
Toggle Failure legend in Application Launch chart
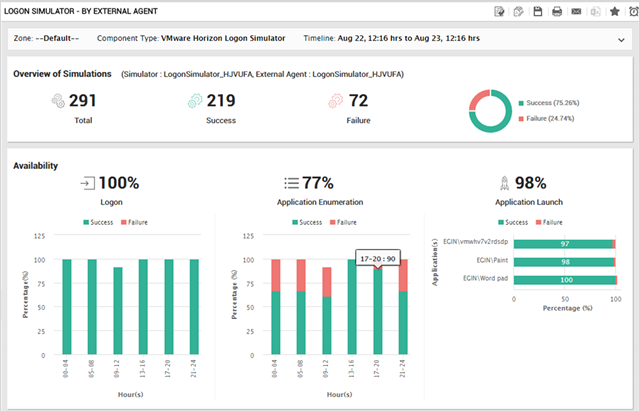pos(549,222)
